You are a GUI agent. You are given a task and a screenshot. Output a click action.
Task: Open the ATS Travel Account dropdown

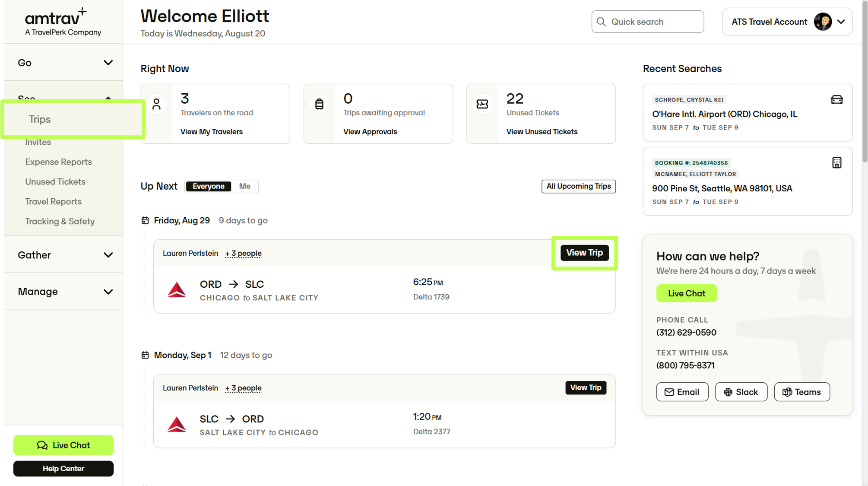coord(787,22)
